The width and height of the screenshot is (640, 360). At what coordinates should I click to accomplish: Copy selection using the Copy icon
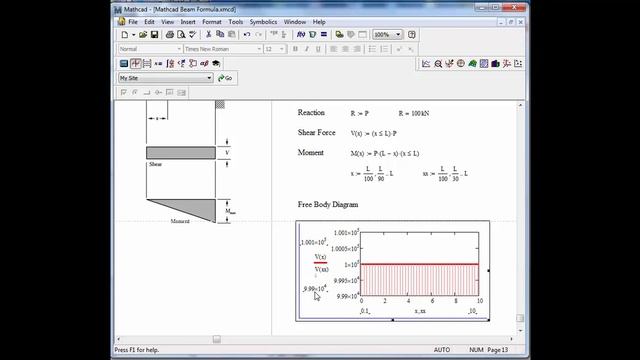[220, 35]
